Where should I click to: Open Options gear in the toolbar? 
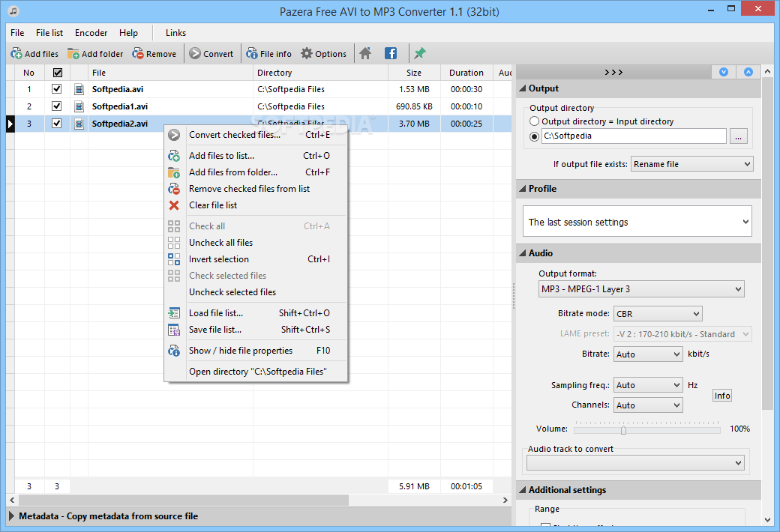click(x=307, y=53)
